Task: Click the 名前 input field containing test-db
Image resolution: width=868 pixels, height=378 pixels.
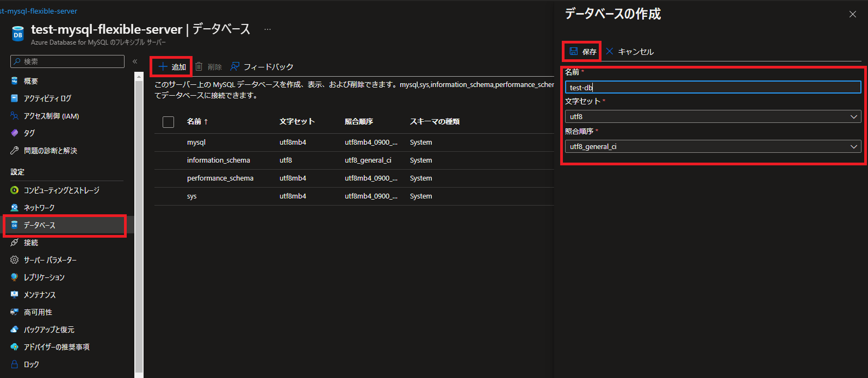Action: (713, 87)
